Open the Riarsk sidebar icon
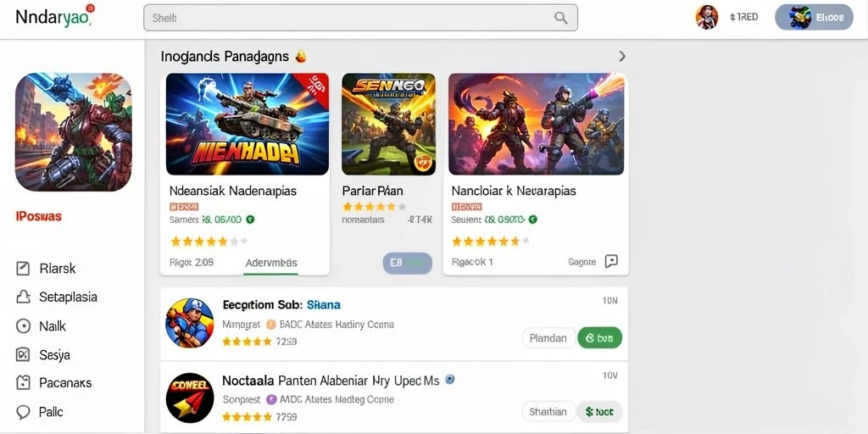The width and height of the screenshot is (868, 434). (23, 269)
